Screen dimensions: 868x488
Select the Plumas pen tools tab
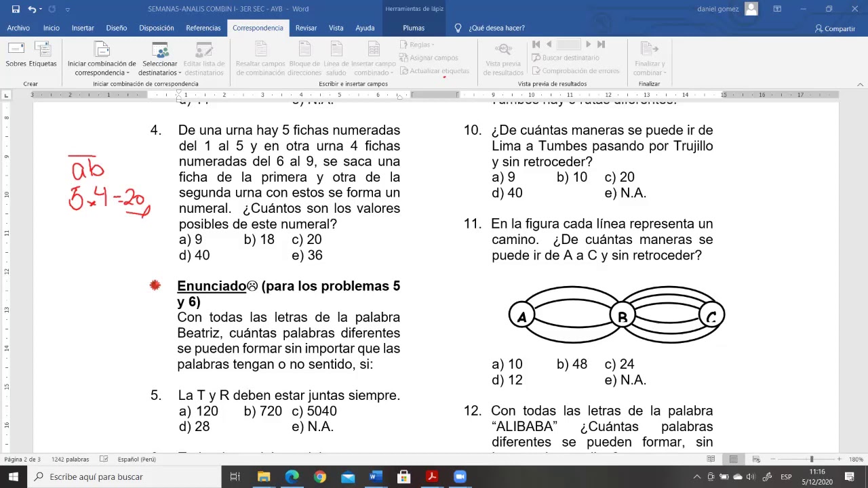click(x=414, y=28)
